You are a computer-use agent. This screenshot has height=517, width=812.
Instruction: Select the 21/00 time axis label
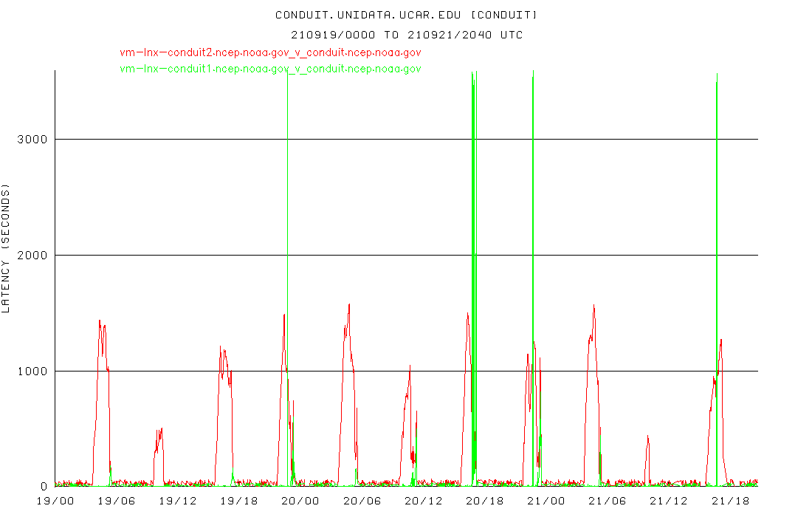546,501
